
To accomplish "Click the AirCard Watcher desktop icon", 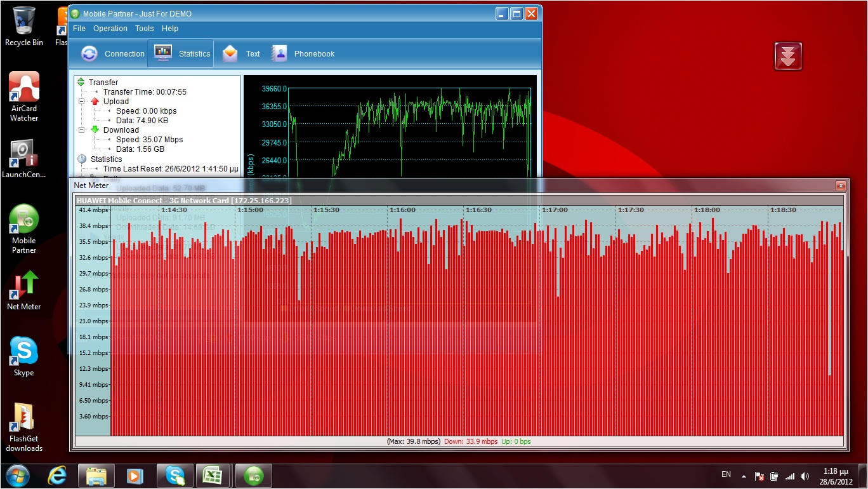I will point(24,97).
